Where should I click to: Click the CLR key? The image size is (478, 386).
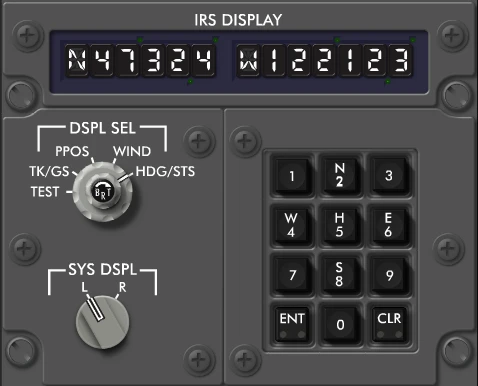click(389, 324)
